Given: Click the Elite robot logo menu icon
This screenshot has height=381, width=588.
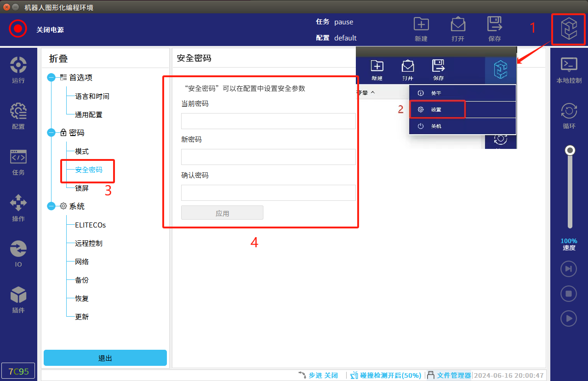Looking at the screenshot, I should [x=568, y=29].
